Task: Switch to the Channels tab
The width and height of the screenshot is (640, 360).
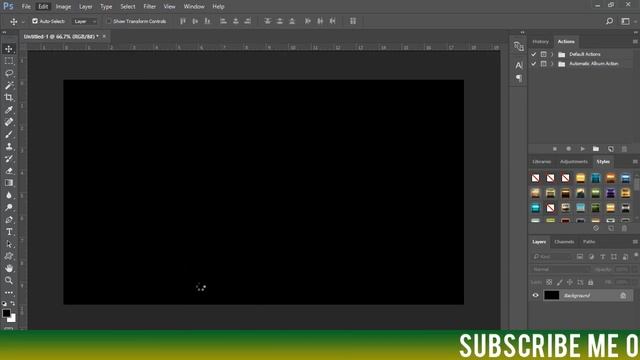Action: coord(564,242)
